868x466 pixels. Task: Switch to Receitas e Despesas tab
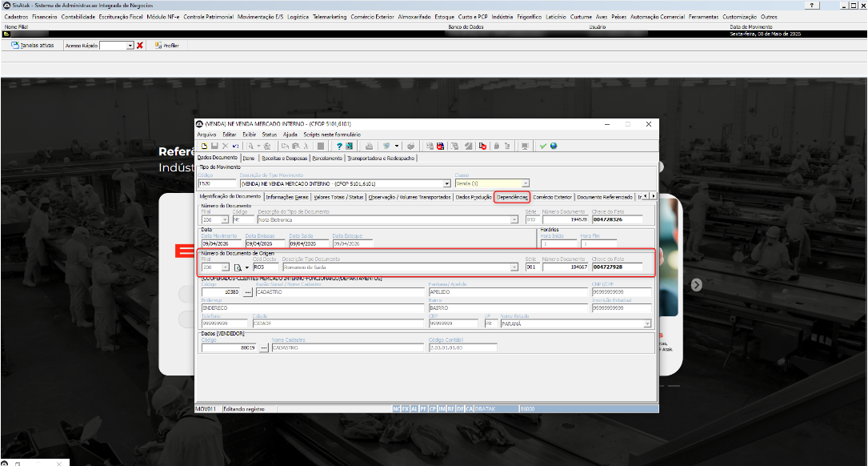[x=284, y=158]
